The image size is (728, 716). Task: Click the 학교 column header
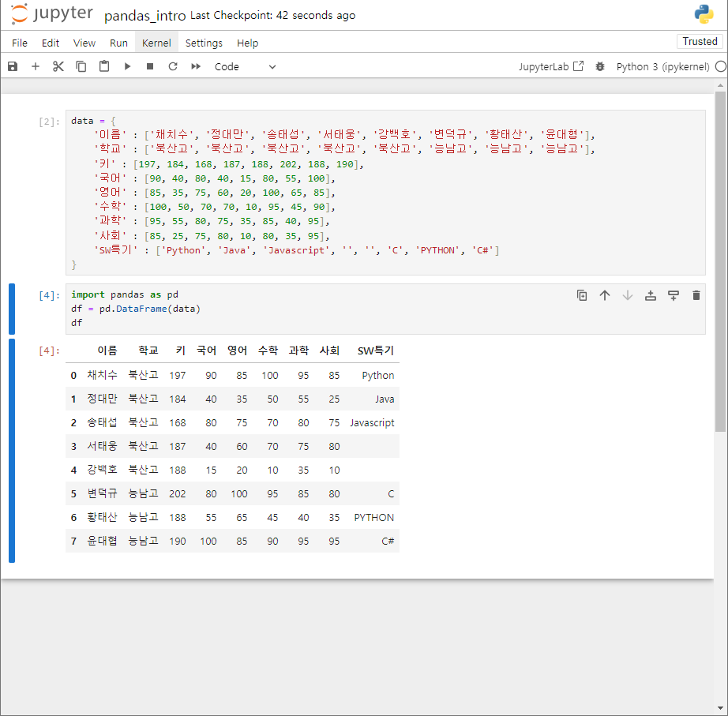(x=148, y=351)
